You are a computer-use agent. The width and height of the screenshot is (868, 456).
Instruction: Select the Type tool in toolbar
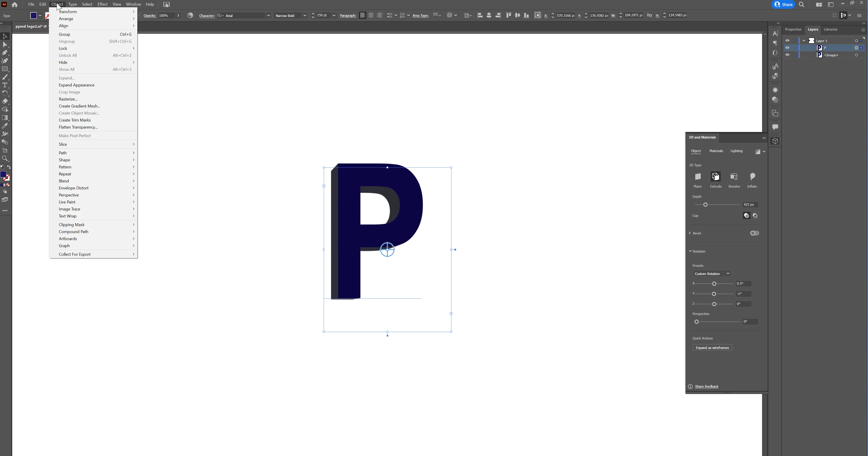(x=5, y=85)
